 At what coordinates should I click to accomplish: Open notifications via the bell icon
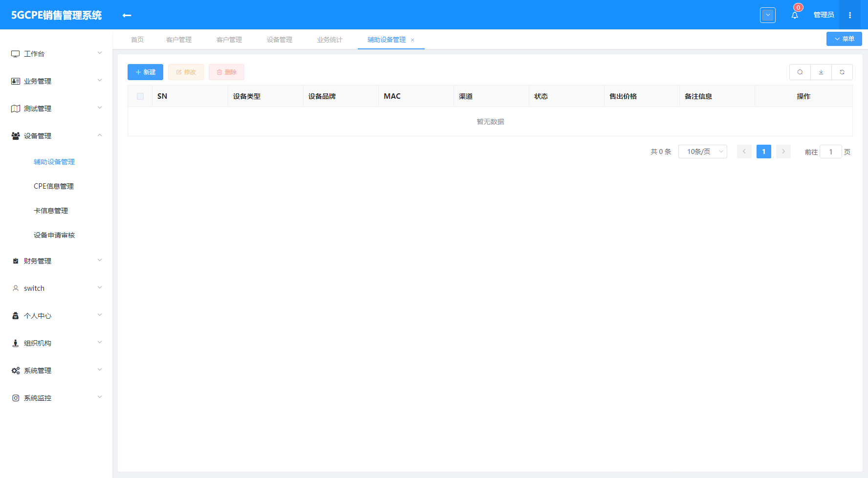click(794, 15)
